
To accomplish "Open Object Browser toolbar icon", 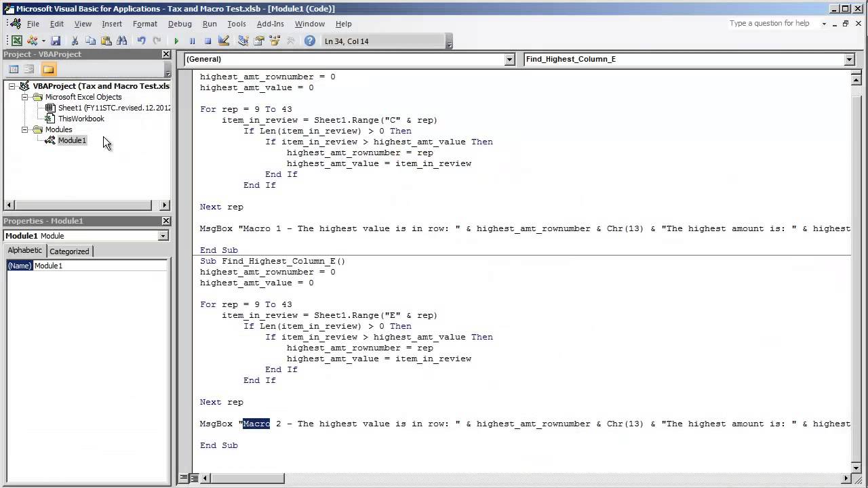I will (x=274, y=41).
